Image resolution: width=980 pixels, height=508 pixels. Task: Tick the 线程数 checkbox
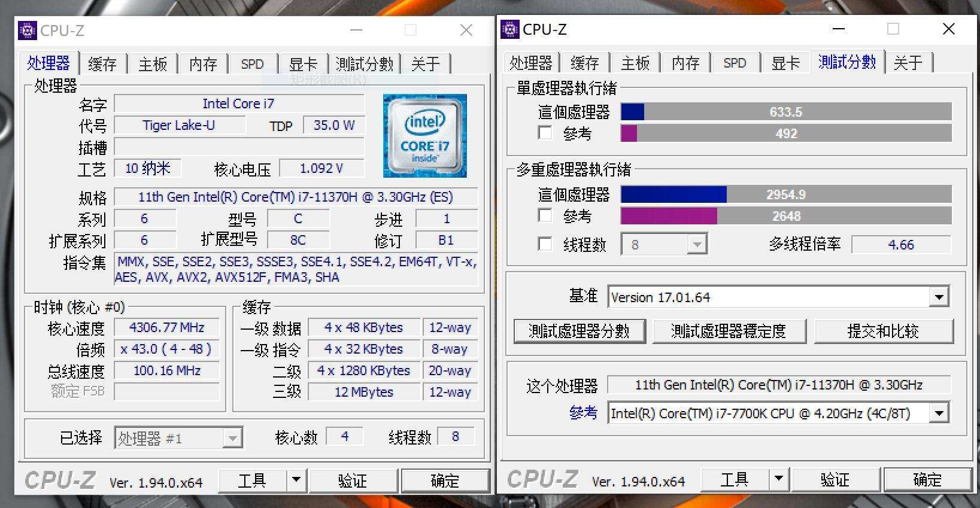pos(545,244)
